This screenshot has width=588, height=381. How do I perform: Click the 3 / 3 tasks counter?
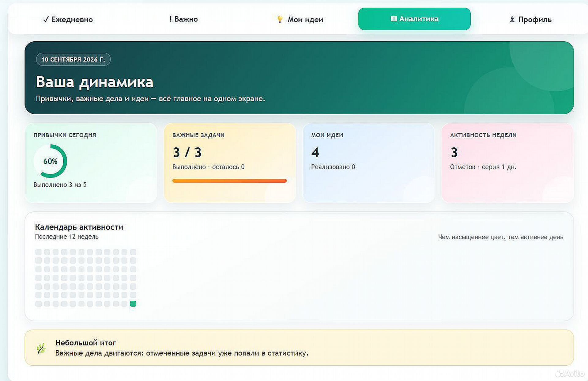(187, 152)
